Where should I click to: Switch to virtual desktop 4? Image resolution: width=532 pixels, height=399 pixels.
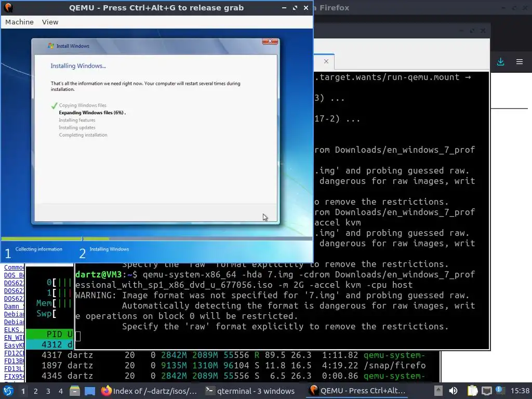(60, 391)
